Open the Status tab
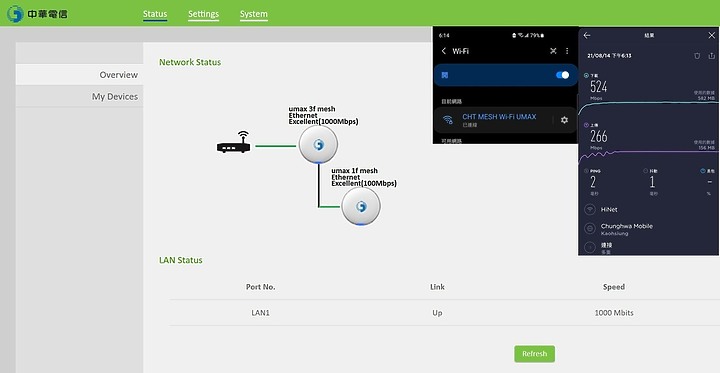This screenshot has height=373, width=720. [x=155, y=14]
